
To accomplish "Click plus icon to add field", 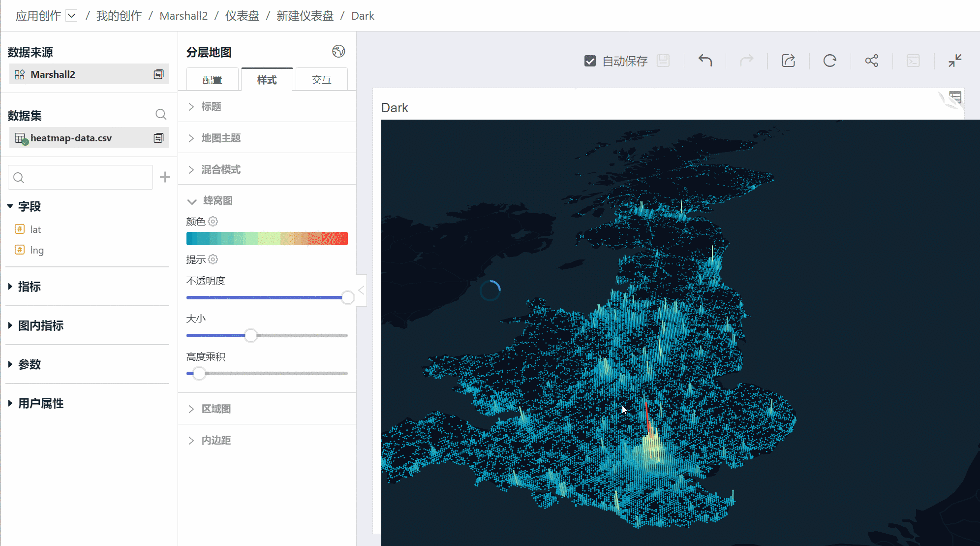I will click(x=165, y=177).
